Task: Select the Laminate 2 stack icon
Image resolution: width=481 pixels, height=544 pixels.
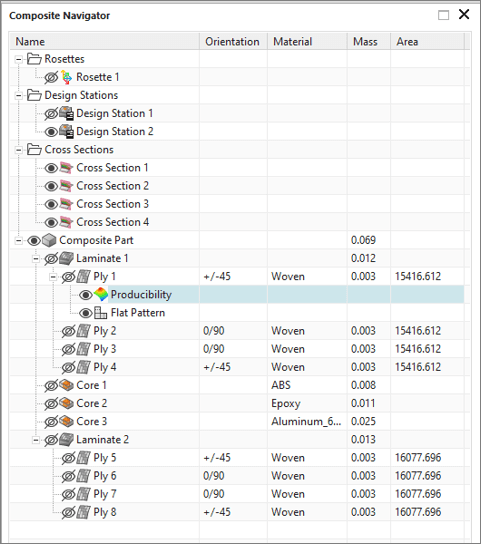Action: pyautogui.click(x=66, y=440)
